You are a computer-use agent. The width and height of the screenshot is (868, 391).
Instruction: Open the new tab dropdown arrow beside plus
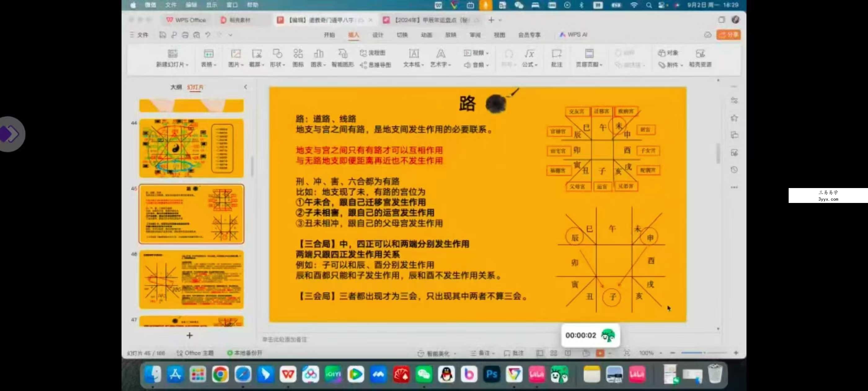click(500, 20)
